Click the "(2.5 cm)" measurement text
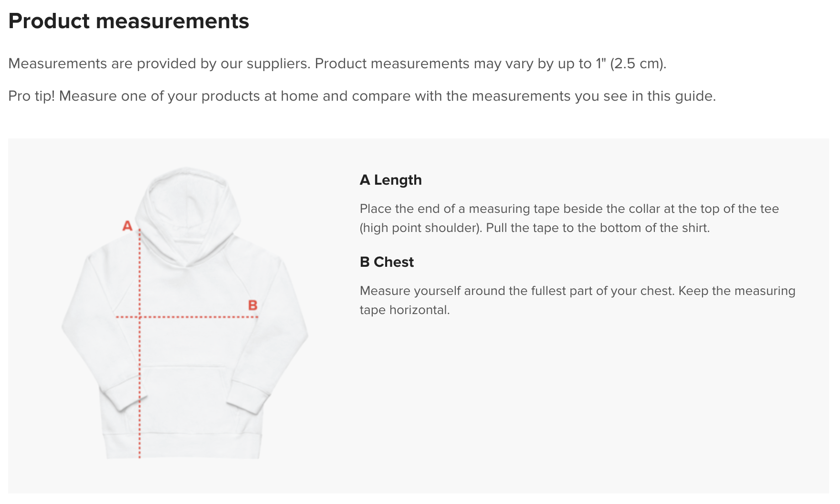 click(x=638, y=63)
